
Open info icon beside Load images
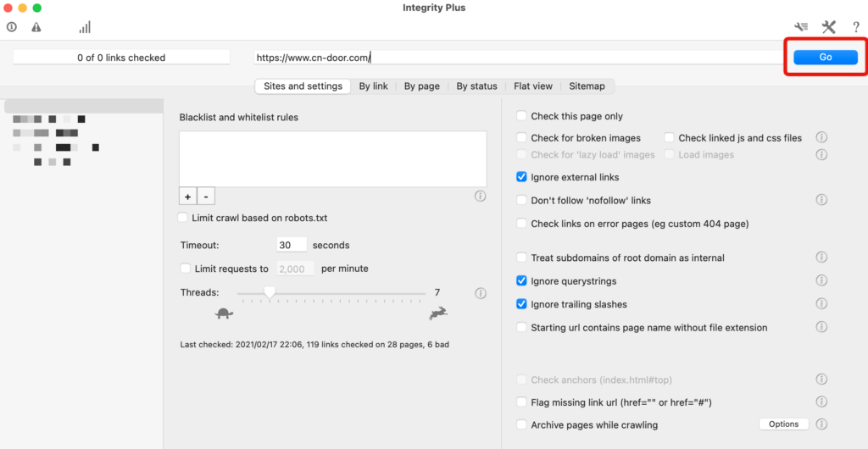[x=821, y=155]
